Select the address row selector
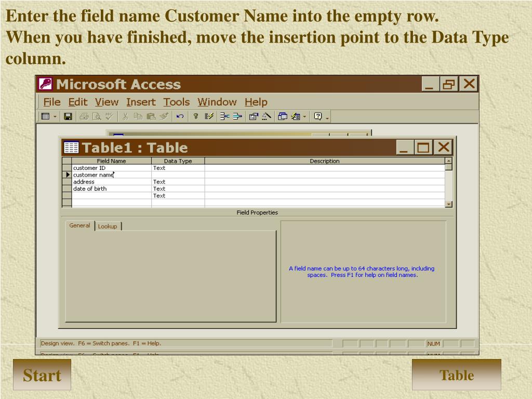Screen dimensions: 532x399 click(67, 182)
